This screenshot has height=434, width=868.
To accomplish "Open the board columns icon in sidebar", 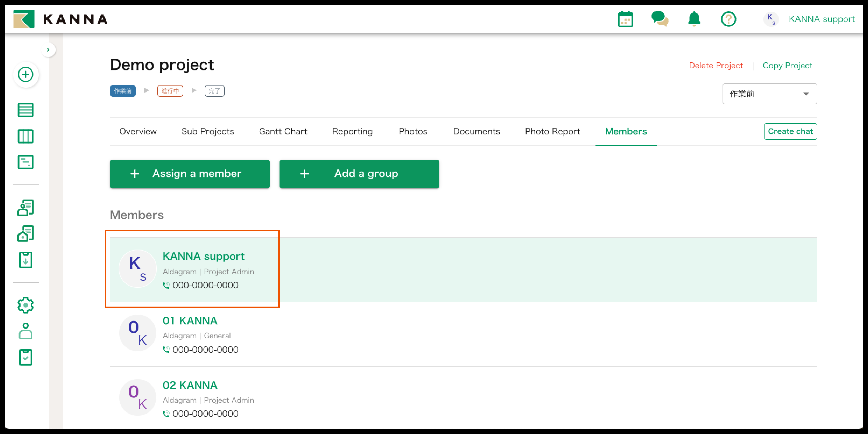I will [x=26, y=136].
